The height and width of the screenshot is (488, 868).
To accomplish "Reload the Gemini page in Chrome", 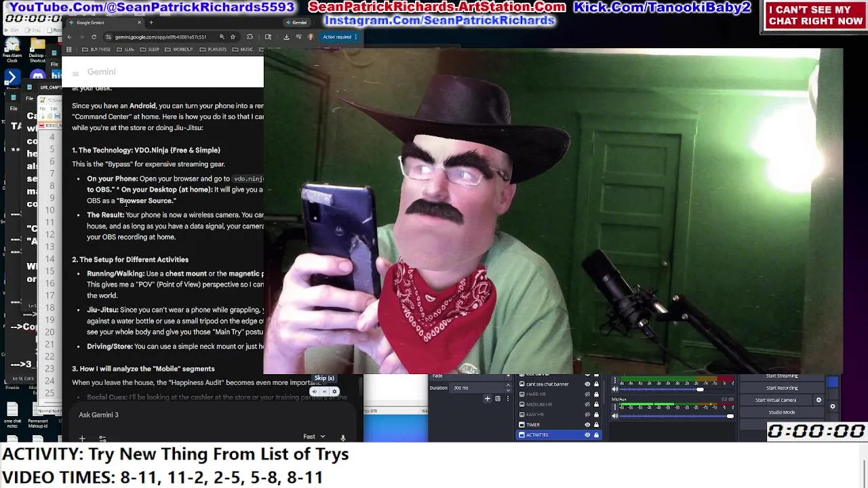I will click(x=94, y=37).
